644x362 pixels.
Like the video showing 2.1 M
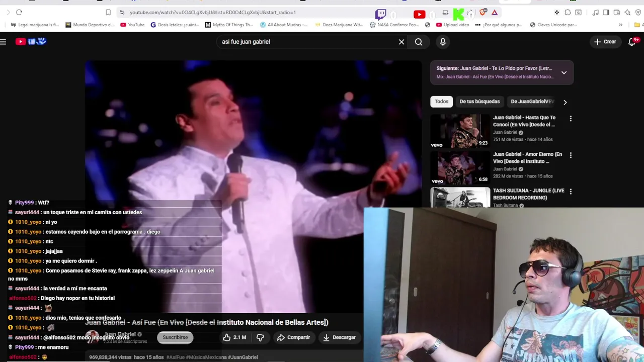tap(235, 337)
